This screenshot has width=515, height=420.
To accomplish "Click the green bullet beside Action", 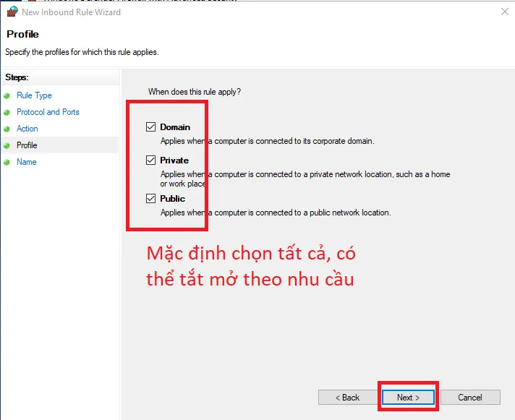I will coord(7,129).
